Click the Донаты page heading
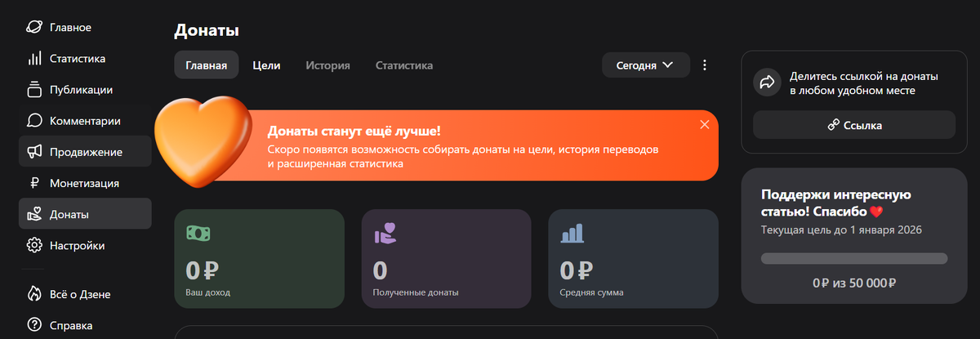This screenshot has width=980, height=339. [207, 31]
